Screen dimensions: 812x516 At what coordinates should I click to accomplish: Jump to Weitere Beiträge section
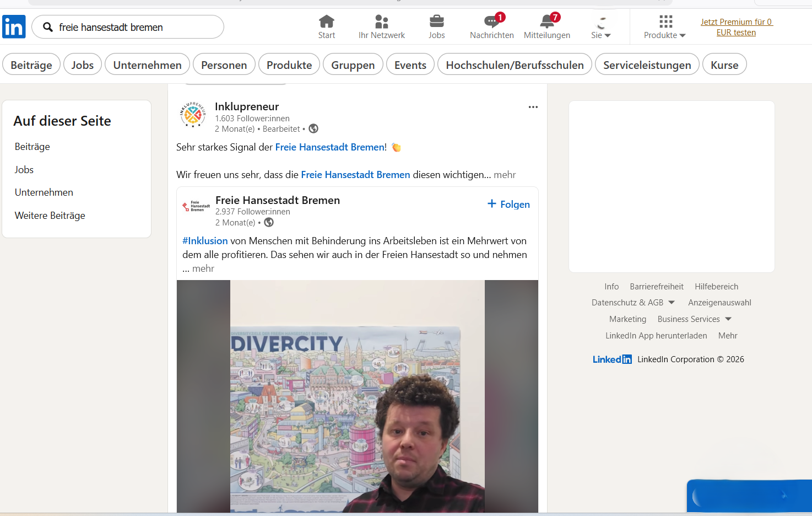pyautogui.click(x=50, y=216)
